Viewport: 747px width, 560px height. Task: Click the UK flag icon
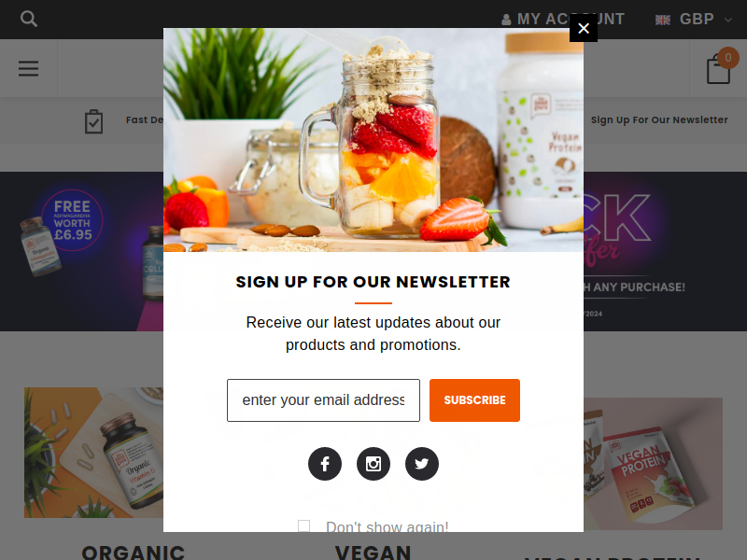[663, 20]
